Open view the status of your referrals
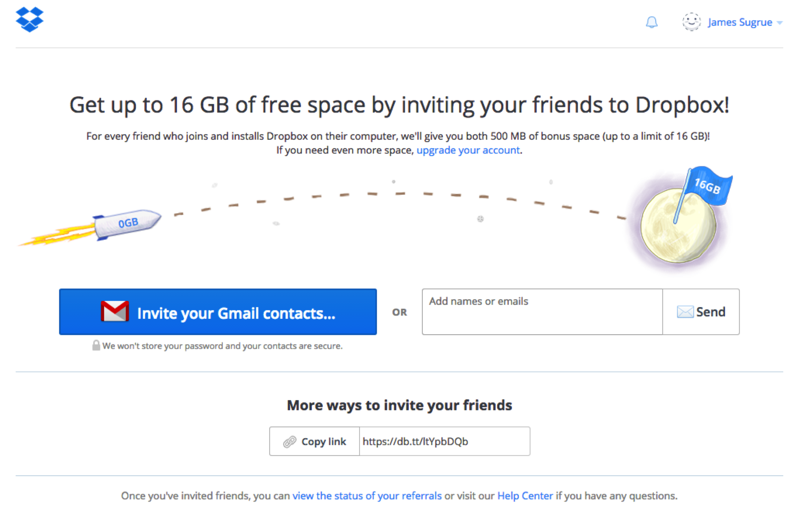The height and width of the screenshot is (532, 809). pos(367,496)
